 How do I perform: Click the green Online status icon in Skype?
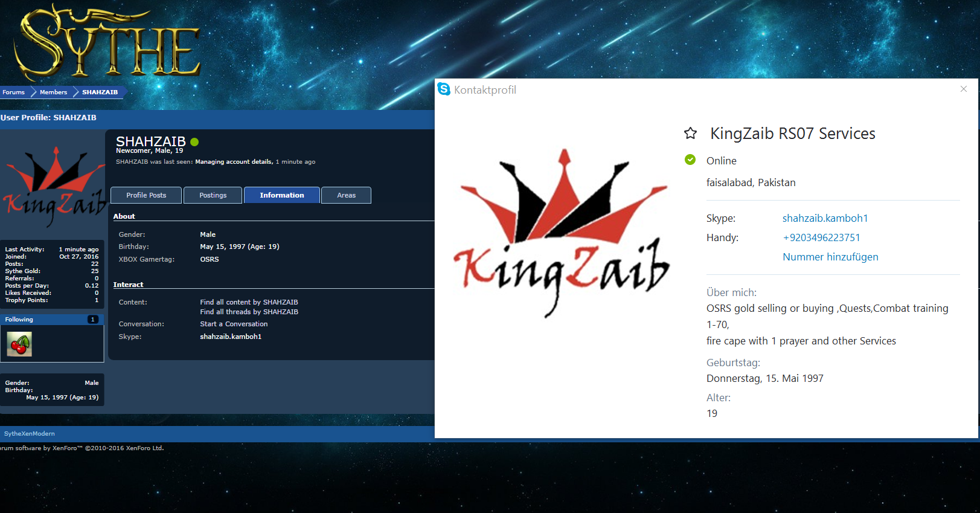[x=690, y=160]
